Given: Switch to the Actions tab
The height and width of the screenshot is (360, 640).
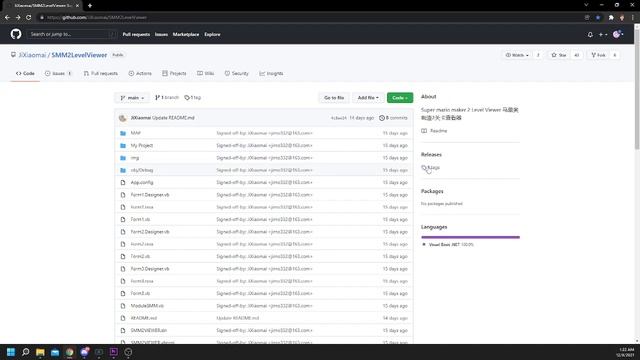Looking at the screenshot, I should (140, 73).
